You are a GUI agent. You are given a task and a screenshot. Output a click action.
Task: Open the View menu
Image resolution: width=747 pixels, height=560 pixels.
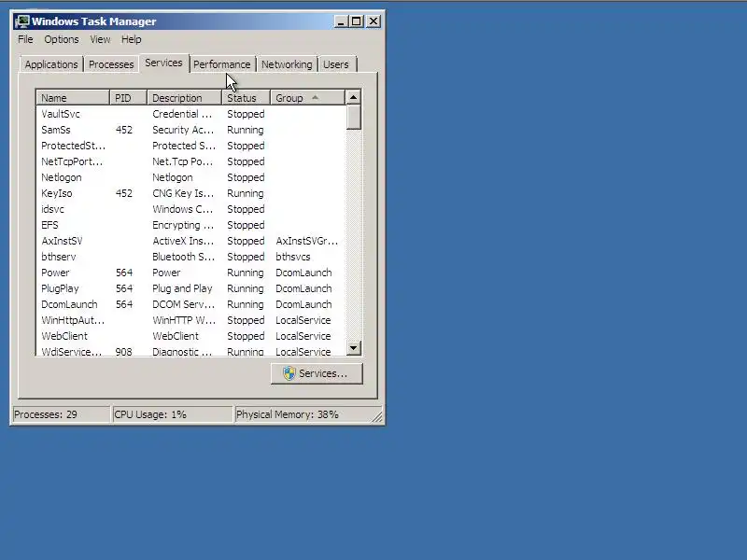[x=100, y=39]
